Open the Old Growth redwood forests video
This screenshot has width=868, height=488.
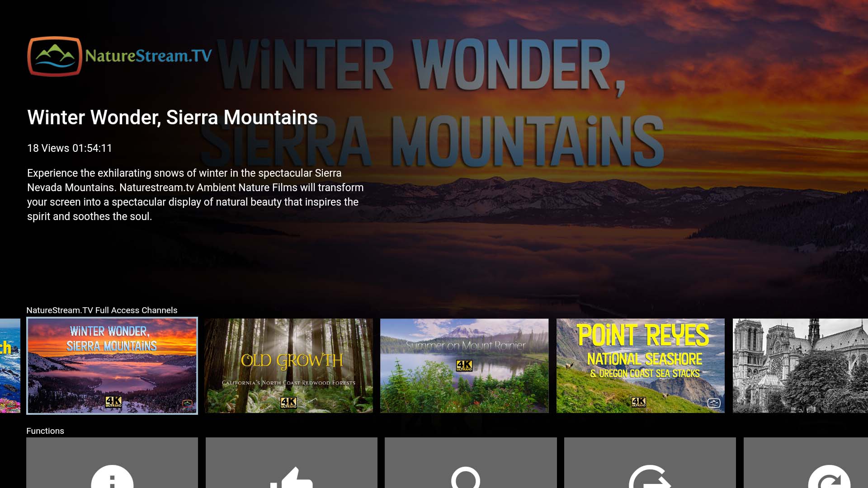coord(289,366)
